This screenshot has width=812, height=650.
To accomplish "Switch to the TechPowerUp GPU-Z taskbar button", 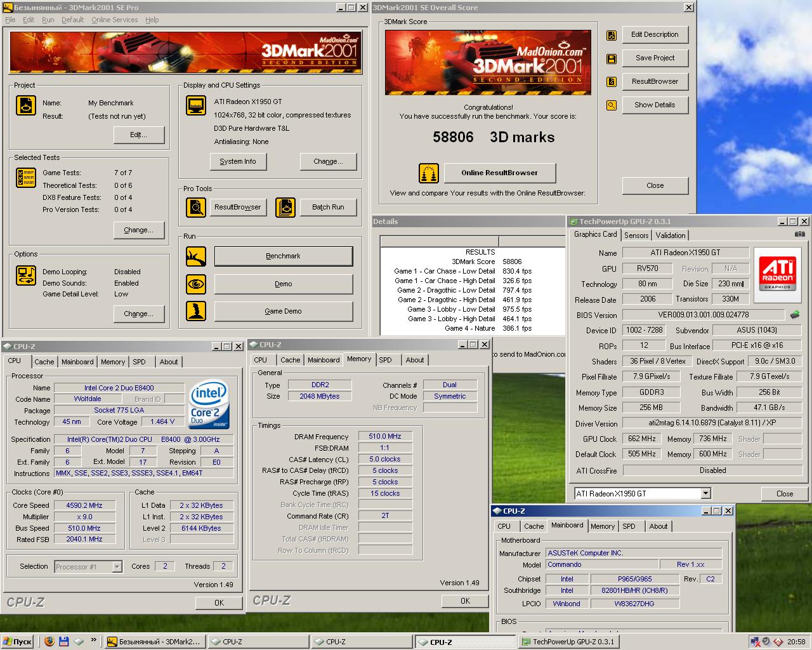I will tap(568, 642).
